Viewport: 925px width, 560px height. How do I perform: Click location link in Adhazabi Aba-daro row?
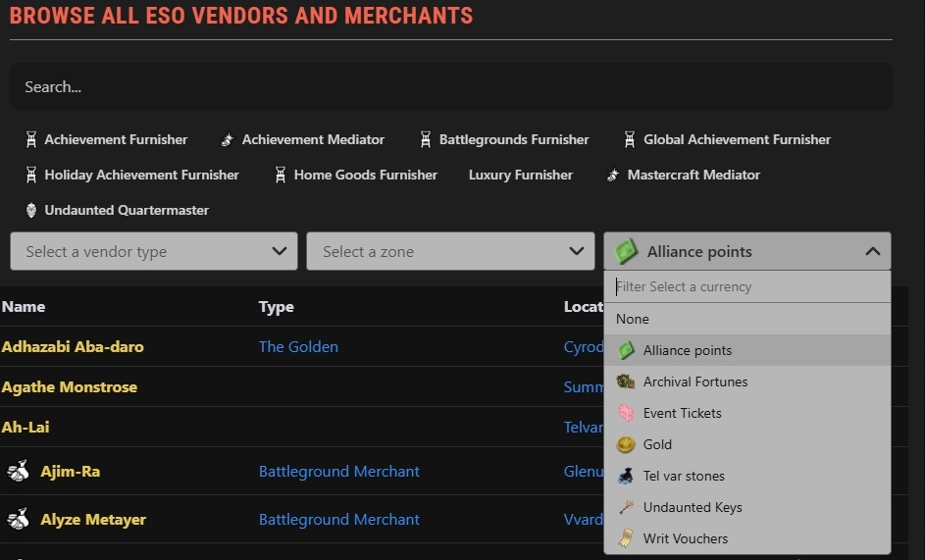point(584,347)
